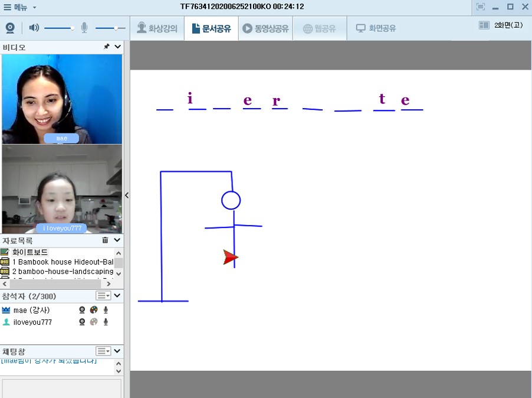Viewport: 532px width, 398px height.
Task: Open the 메뉴 dropdown menu
Action: 20,7
